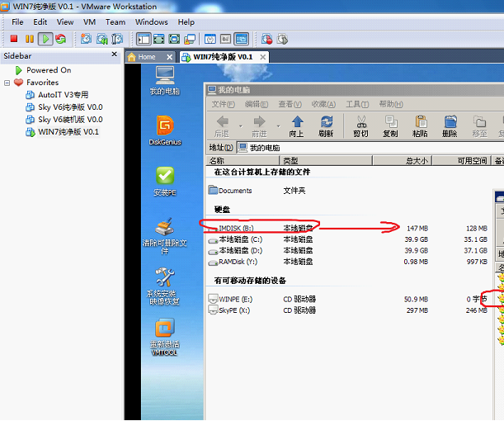This screenshot has width=504, height=421.
Task: Open the 查看(V) menu in 我的电脑
Action: 290,104
